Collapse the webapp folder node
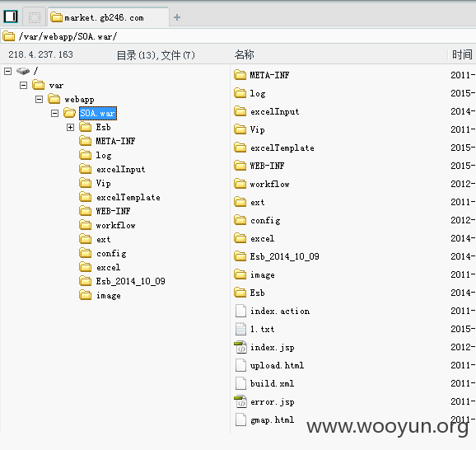 pyautogui.click(x=39, y=100)
